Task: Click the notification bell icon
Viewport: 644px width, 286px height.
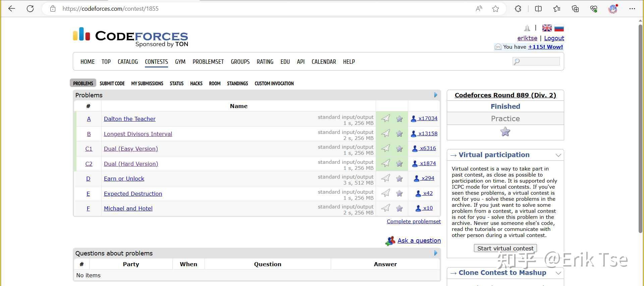Action: 527,28
